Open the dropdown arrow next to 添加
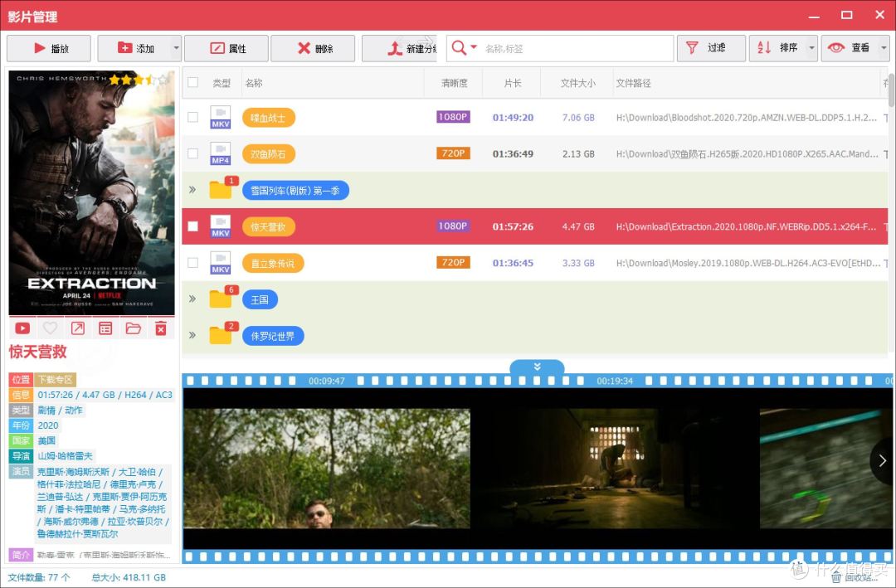The image size is (896, 588). tap(176, 48)
